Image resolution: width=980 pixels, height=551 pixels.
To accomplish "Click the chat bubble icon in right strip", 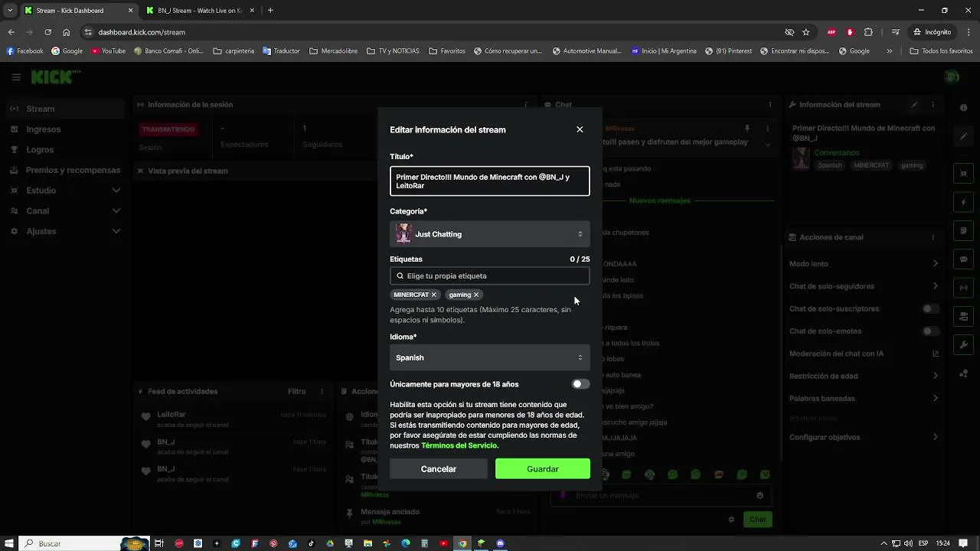I will tap(964, 259).
